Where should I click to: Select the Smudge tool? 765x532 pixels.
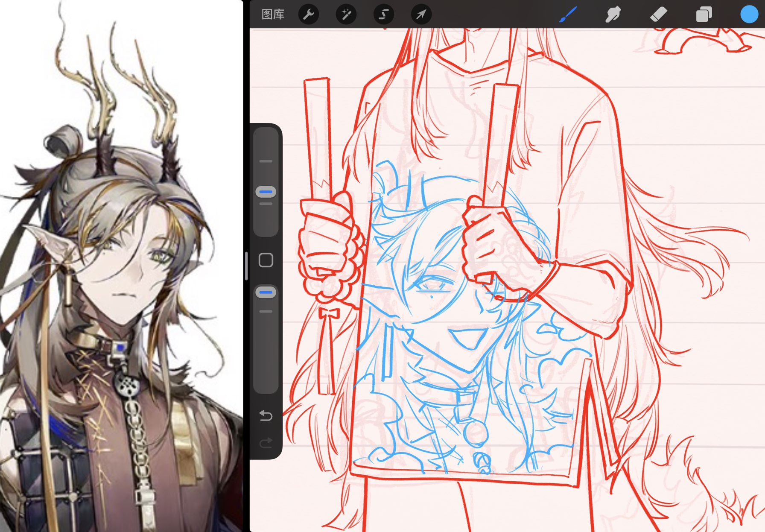pyautogui.click(x=613, y=15)
